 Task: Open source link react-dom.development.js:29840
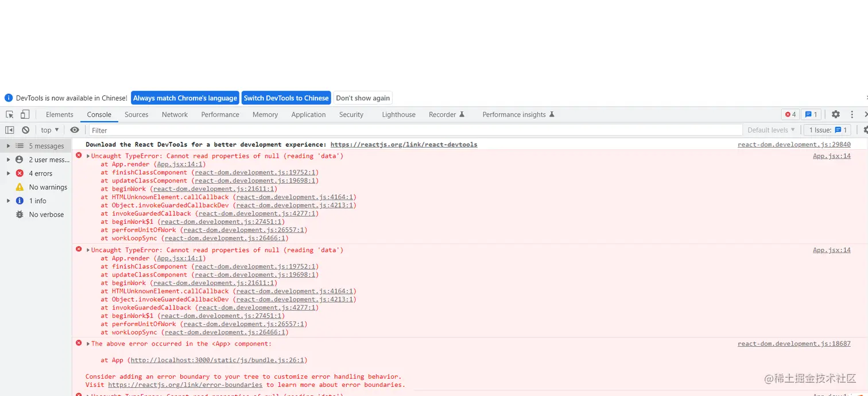click(x=794, y=145)
